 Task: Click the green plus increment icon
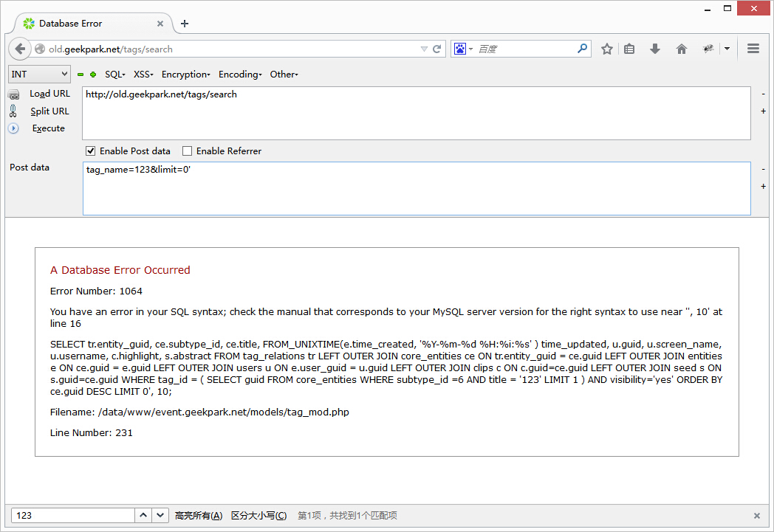(x=93, y=75)
